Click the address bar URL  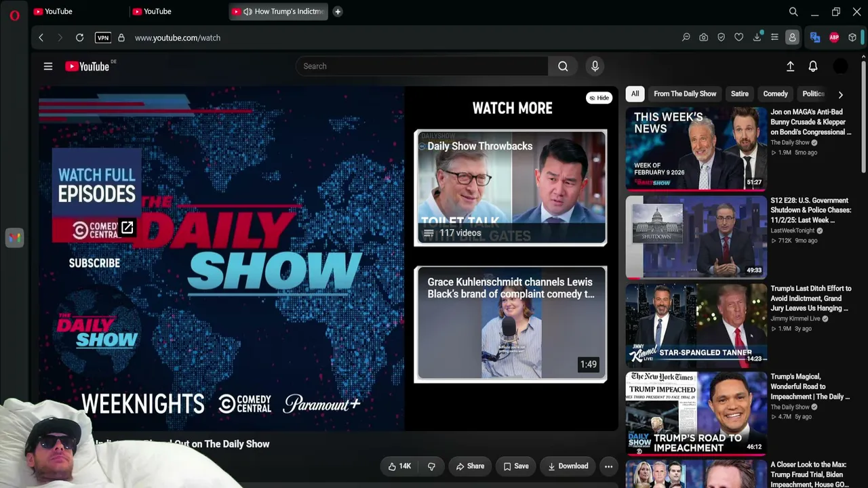[178, 38]
